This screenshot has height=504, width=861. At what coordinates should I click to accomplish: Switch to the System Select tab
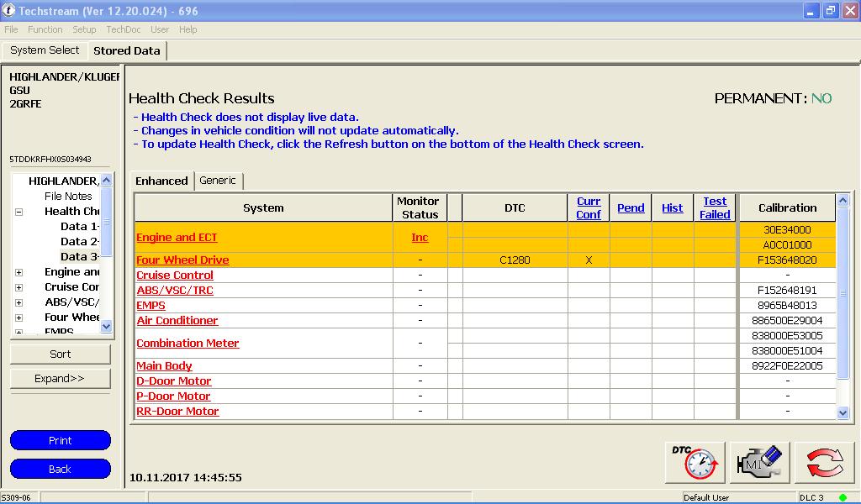coord(45,50)
